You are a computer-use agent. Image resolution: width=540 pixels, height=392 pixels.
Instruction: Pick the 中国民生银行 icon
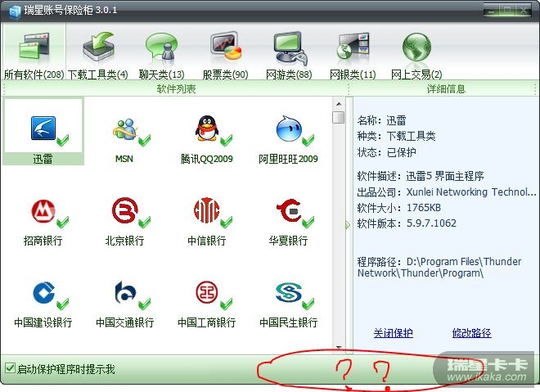point(289,293)
